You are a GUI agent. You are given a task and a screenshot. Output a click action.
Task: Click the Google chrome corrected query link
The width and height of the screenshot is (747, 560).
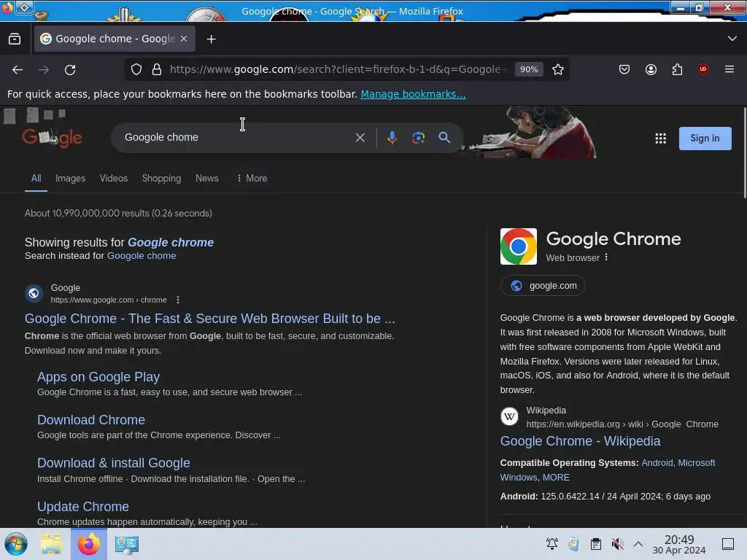click(x=171, y=242)
